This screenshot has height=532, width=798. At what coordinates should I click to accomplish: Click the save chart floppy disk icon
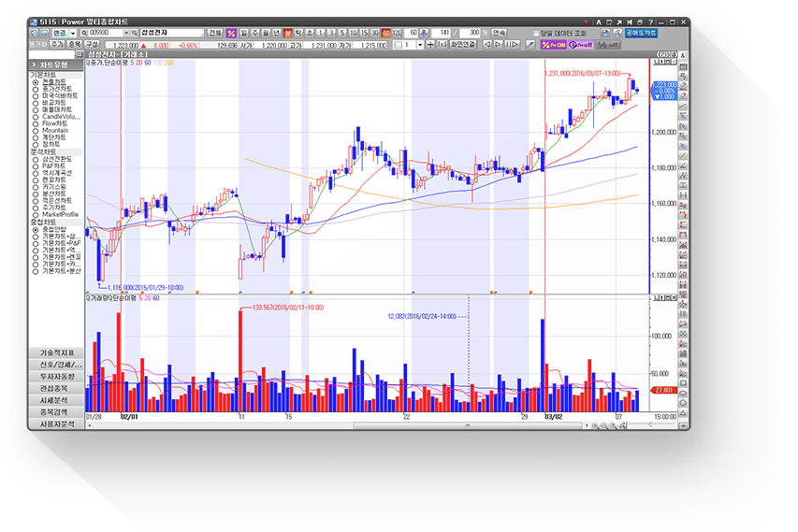click(x=604, y=33)
